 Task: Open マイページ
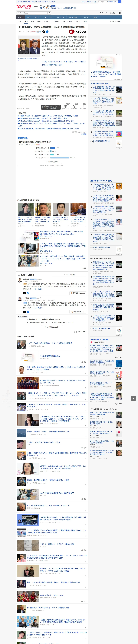[x=103, y=13]
